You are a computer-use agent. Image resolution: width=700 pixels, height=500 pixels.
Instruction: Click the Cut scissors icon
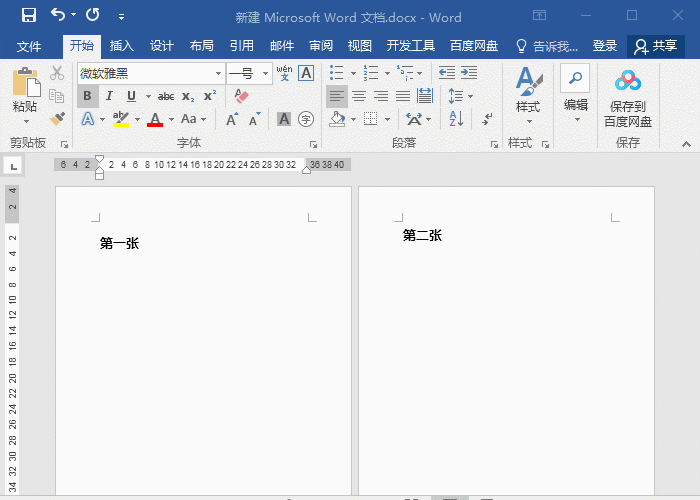(57, 73)
